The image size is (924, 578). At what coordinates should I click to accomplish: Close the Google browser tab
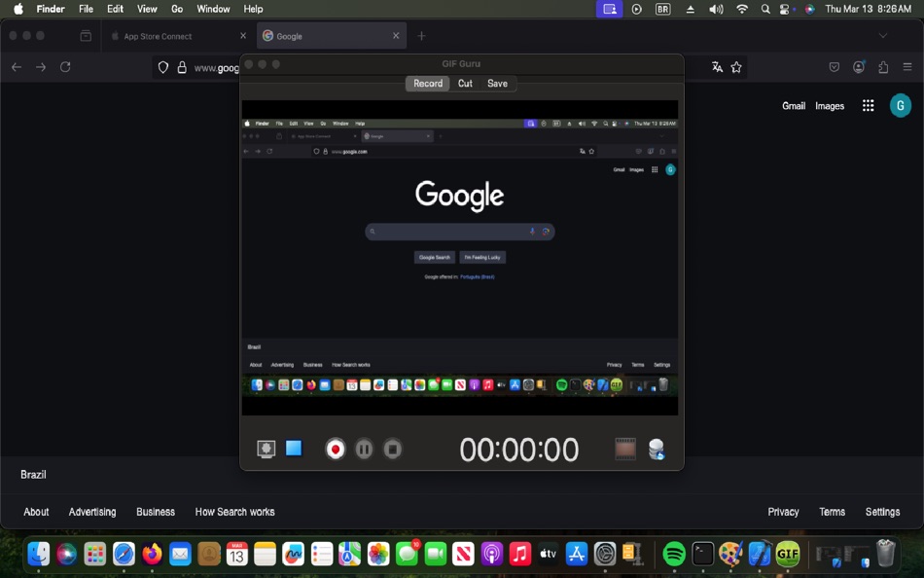(x=396, y=36)
